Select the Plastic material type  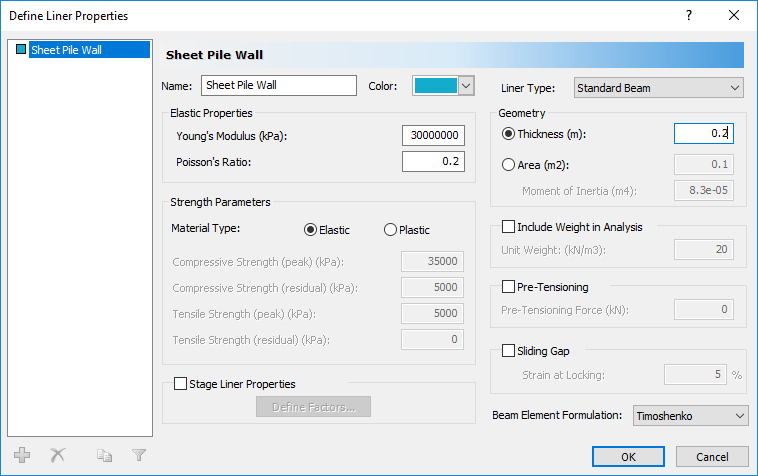(391, 230)
